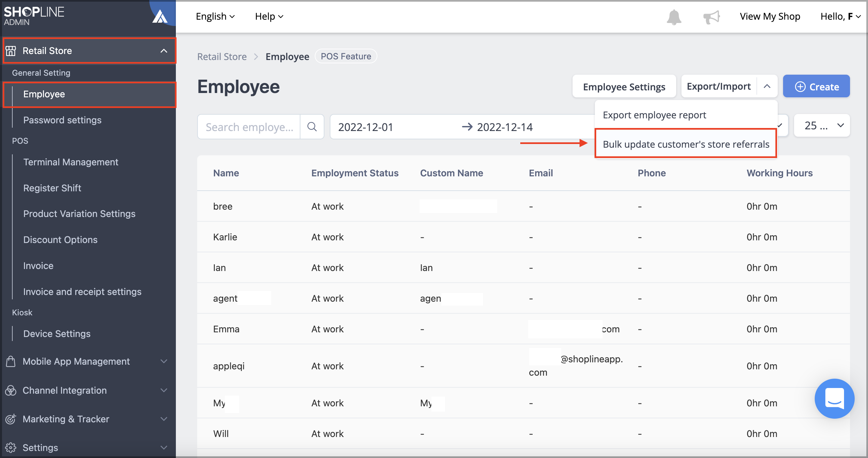Click the POS Feature tag
The width and height of the screenshot is (868, 458).
(346, 56)
